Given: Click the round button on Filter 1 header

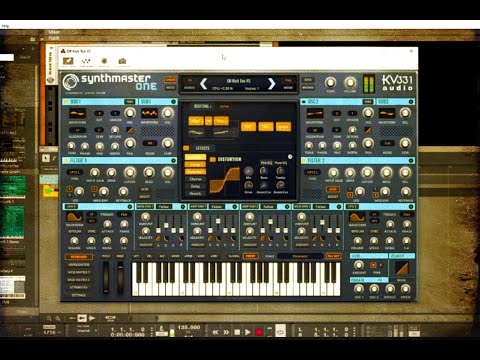Looking at the screenshot, I should tap(173, 161).
